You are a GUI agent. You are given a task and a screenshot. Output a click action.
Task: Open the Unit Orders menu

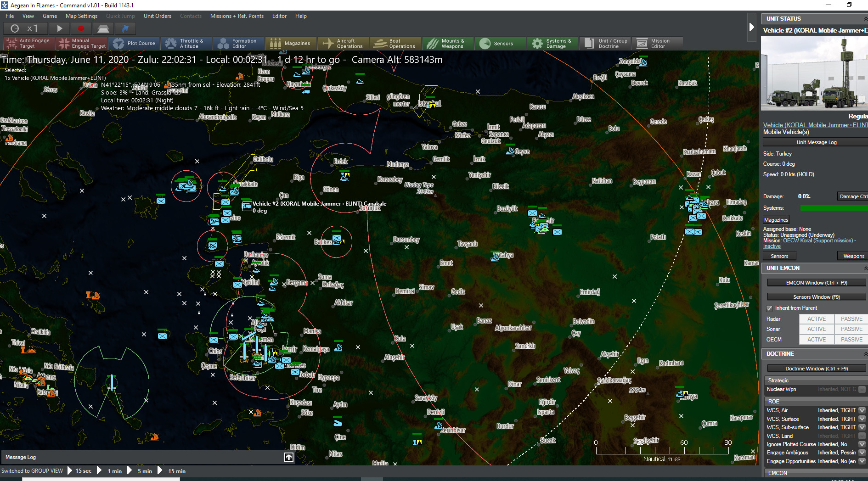(x=157, y=16)
